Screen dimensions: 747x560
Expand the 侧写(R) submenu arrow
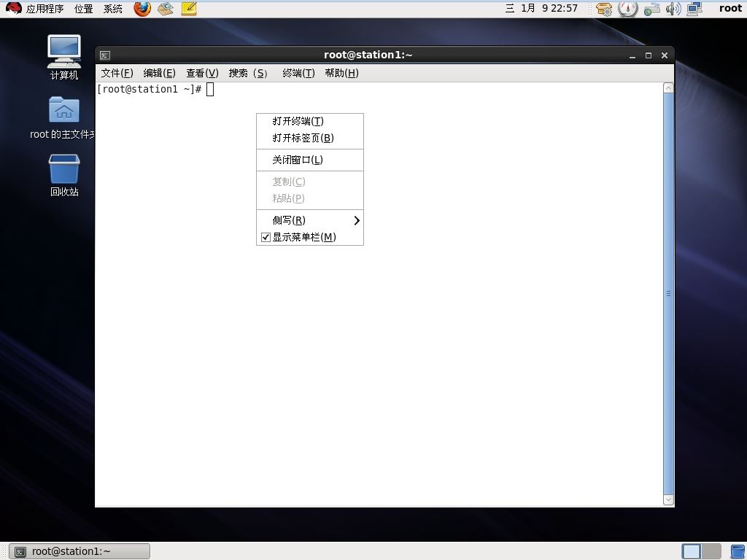click(356, 220)
